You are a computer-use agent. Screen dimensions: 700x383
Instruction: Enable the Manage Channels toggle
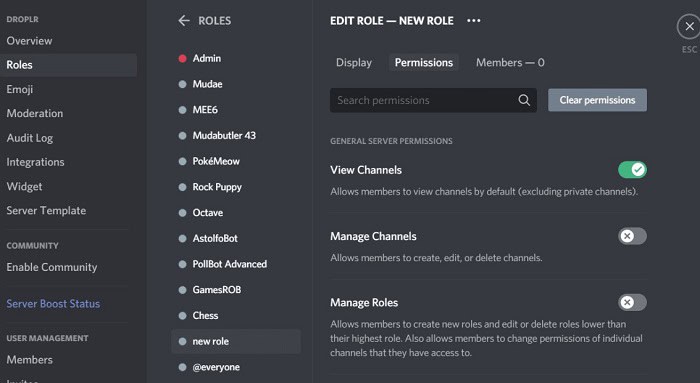(632, 236)
